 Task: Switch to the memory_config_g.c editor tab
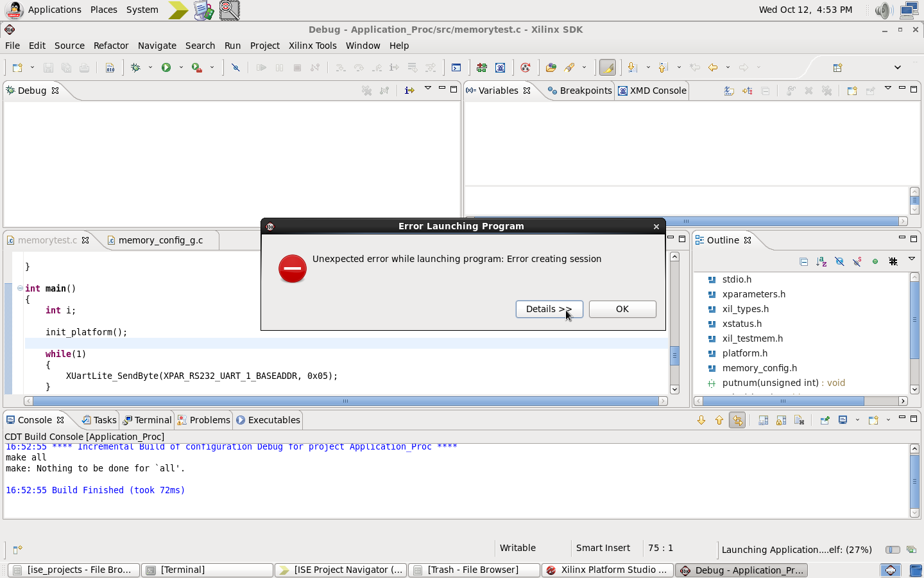(155, 240)
